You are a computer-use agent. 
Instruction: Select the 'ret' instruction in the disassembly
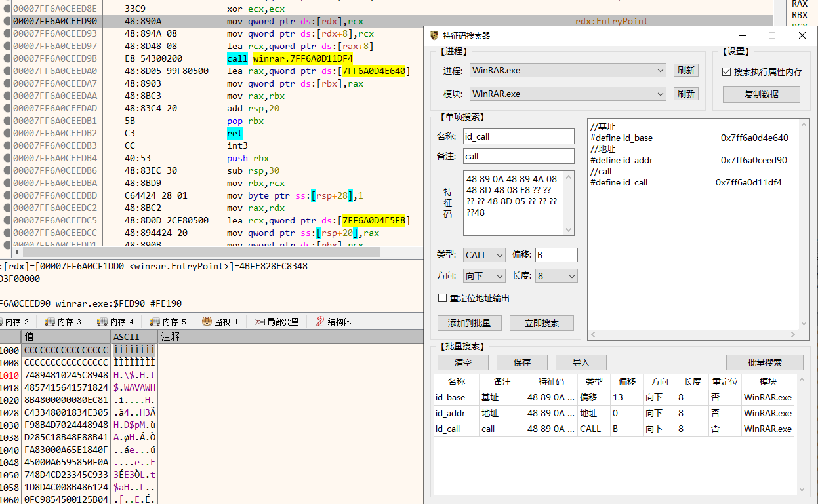click(235, 134)
